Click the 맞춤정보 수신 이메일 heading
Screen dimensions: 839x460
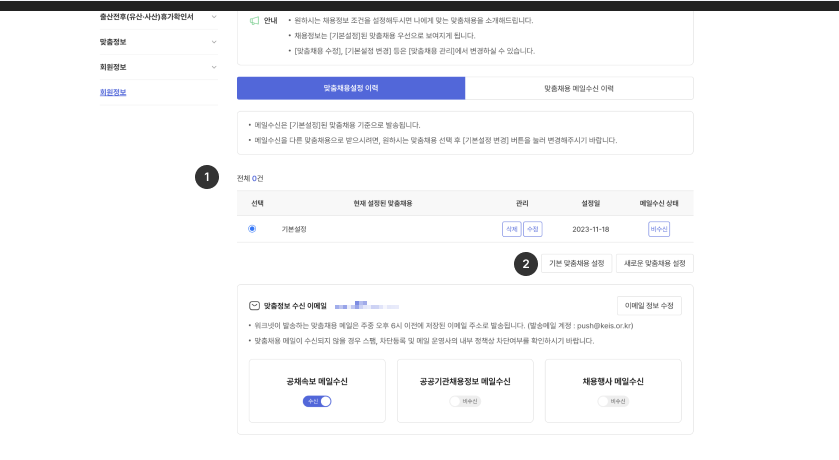coord(295,306)
